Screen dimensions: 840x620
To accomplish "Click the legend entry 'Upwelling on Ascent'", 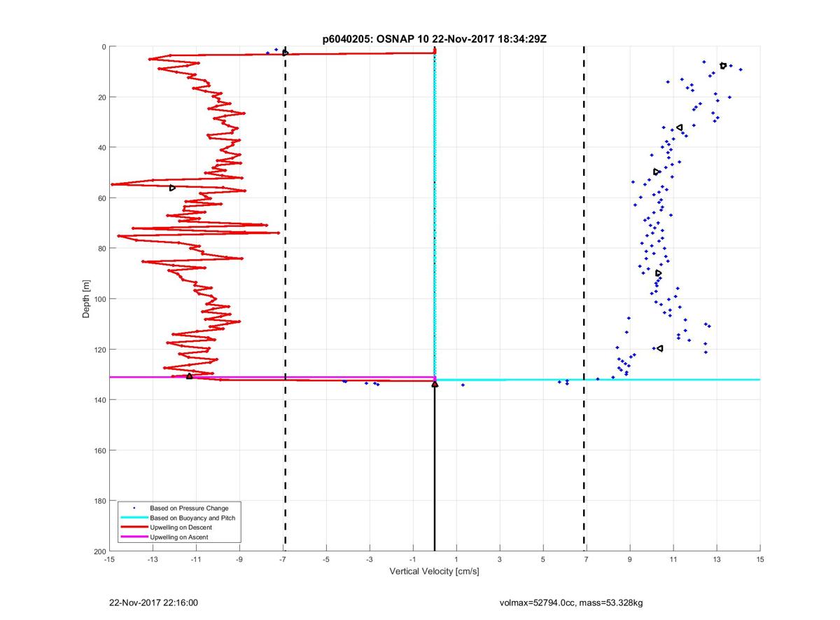I will pos(178,537).
